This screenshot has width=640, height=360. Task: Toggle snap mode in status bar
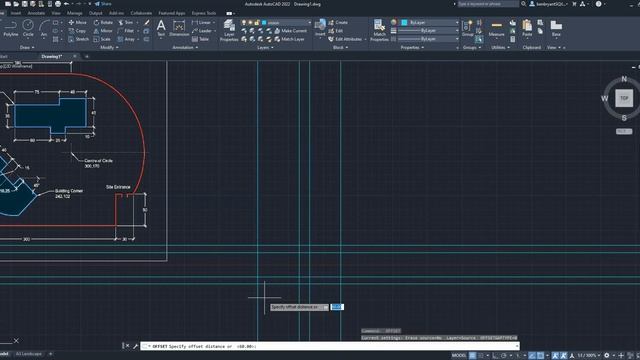tap(481, 356)
